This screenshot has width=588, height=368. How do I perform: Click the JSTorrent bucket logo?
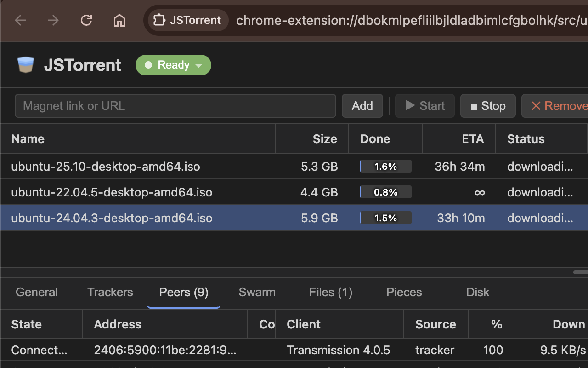tap(26, 65)
